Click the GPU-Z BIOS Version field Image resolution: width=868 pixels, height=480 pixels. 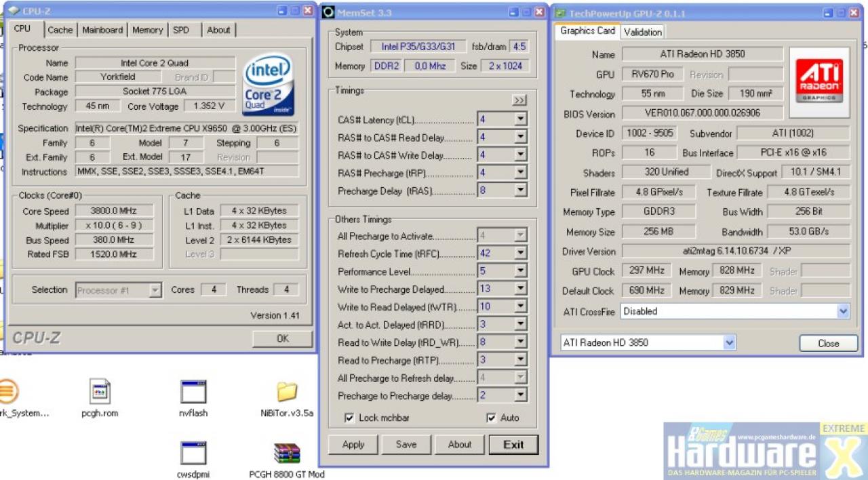[703, 113]
